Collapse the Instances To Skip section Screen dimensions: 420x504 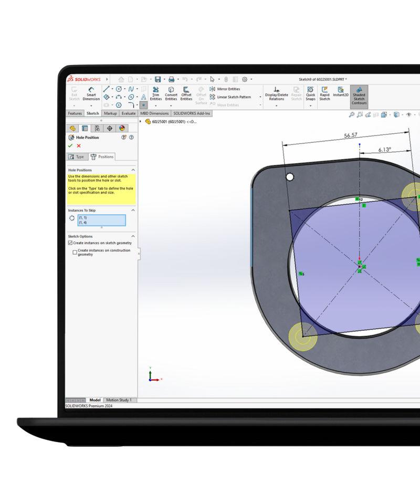(x=133, y=210)
